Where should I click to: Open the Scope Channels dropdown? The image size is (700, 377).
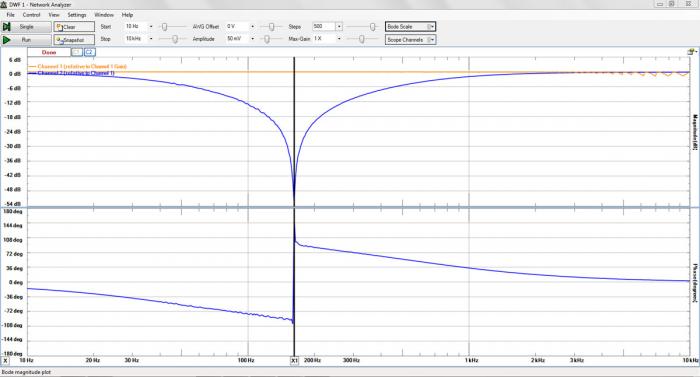[410, 40]
